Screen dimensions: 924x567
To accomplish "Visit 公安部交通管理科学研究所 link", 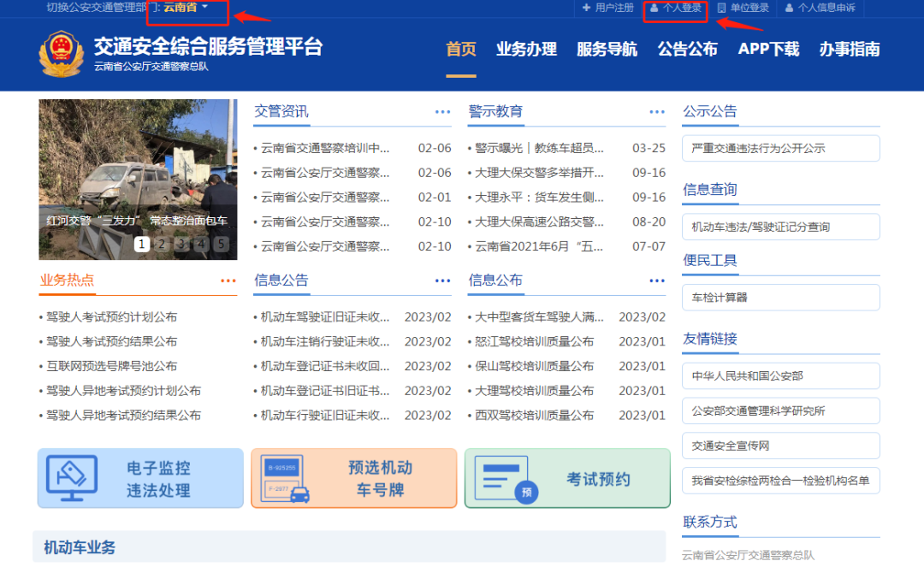I will click(781, 411).
